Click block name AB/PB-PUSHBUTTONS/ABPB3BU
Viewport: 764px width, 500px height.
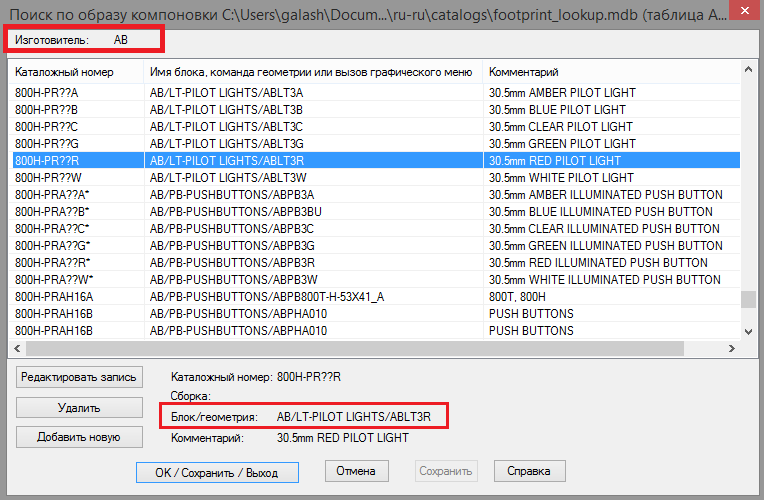236,212
